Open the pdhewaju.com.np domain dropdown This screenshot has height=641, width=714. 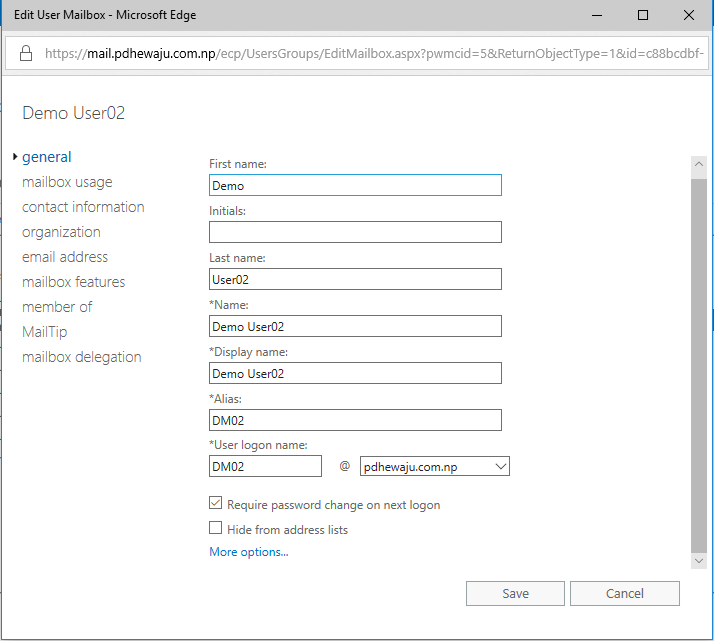[434, 466]
